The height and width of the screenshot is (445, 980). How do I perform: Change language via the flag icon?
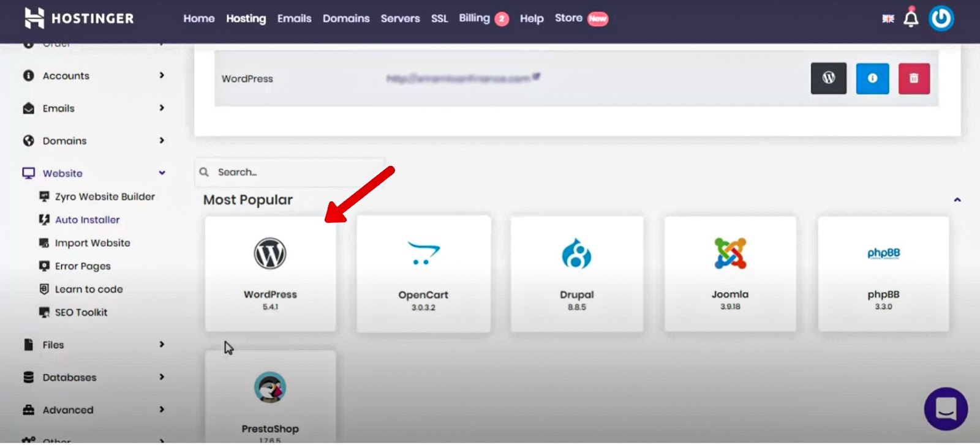coord(888,19)
